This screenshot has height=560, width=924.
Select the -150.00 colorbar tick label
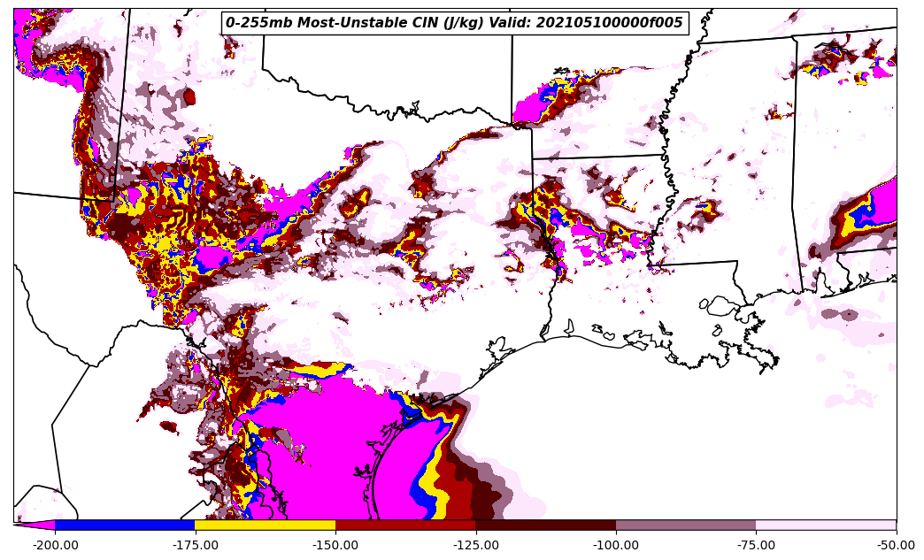(335, 545)
